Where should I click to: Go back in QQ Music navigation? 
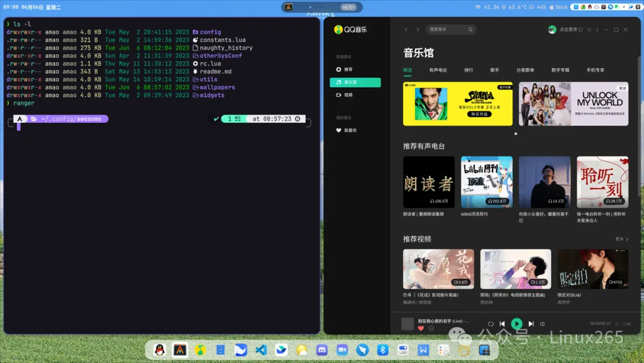[x=406, y=29]
